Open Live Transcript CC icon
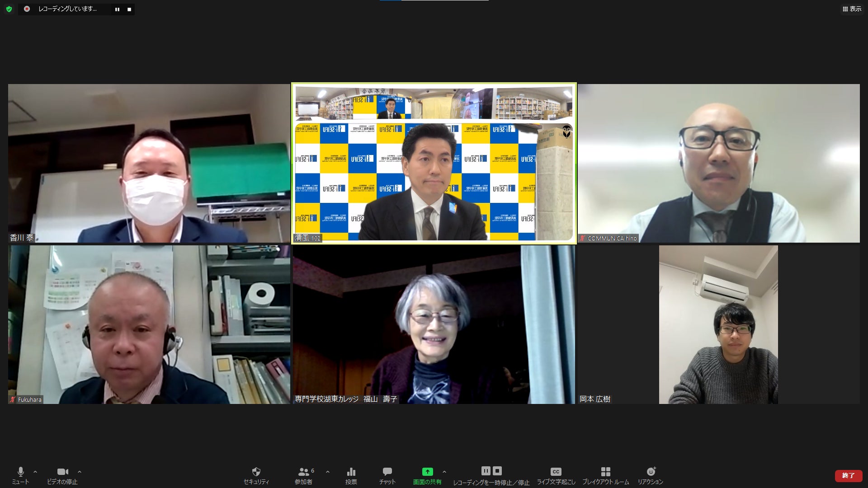The image size is (868, 488). click(556, 472)
